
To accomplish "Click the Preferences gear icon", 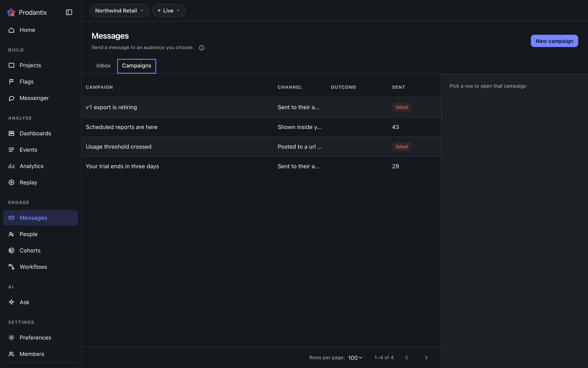I will tap(11, 337).
